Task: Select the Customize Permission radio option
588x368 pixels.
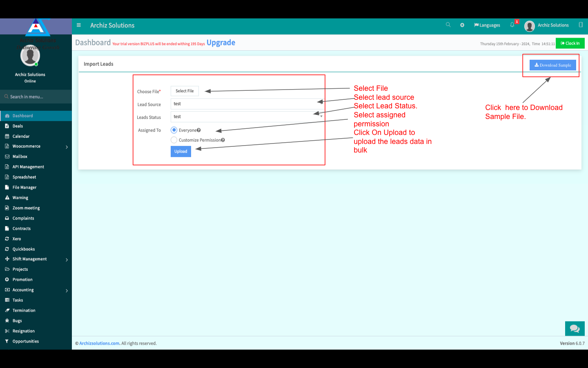Action: [174, 140]
